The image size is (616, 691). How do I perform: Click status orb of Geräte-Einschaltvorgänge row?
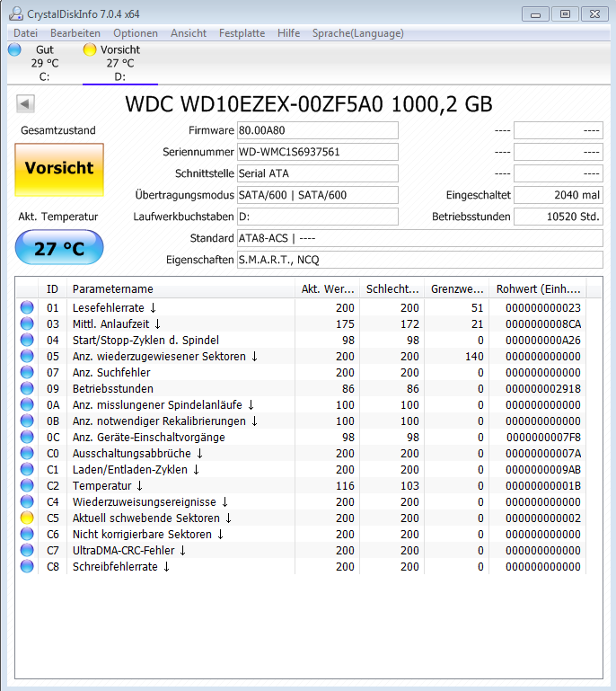click(27, 438)
